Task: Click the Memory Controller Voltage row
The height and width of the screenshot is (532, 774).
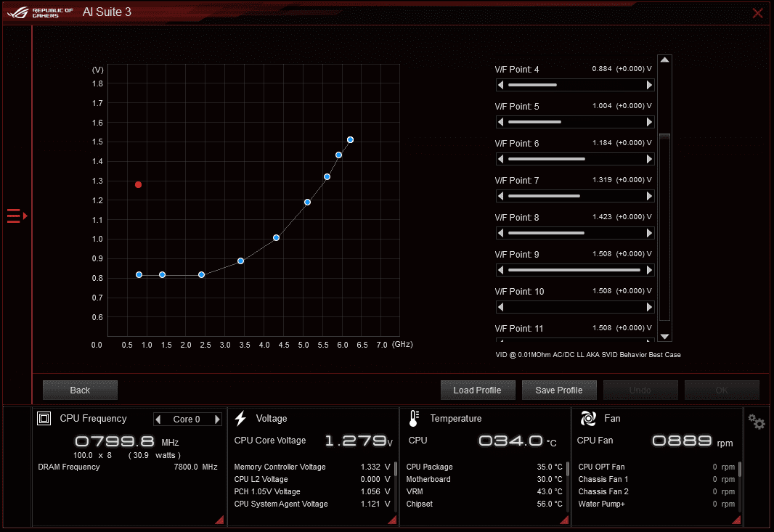Action: tap(312, 467)
